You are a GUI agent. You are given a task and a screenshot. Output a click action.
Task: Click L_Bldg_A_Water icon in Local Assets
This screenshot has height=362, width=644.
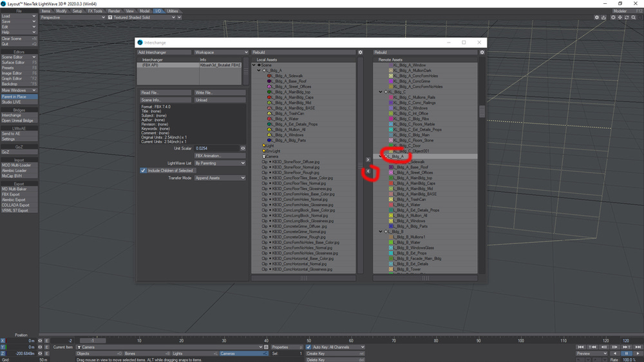[269, 119]
